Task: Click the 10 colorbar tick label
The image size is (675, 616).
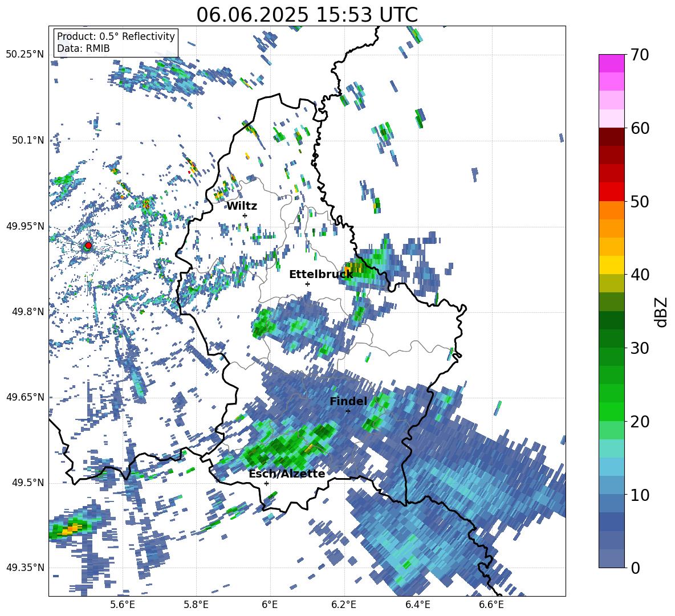Action: click(640, 495)
